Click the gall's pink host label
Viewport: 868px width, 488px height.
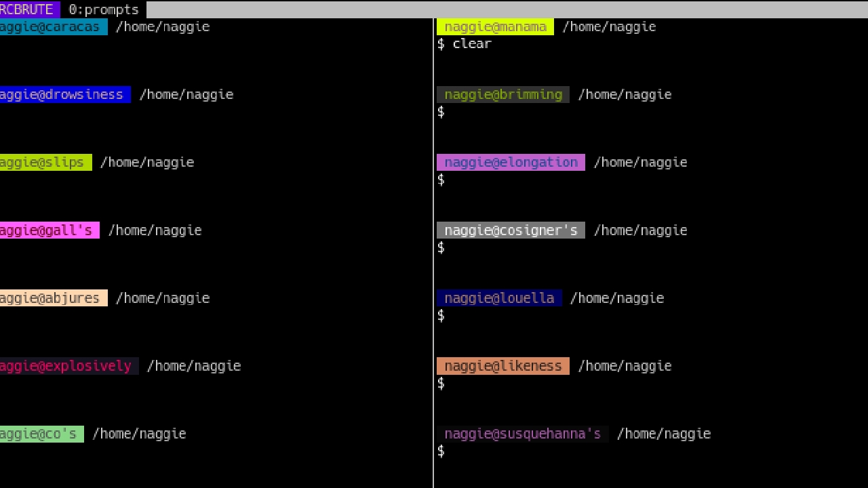click(49, 230)
